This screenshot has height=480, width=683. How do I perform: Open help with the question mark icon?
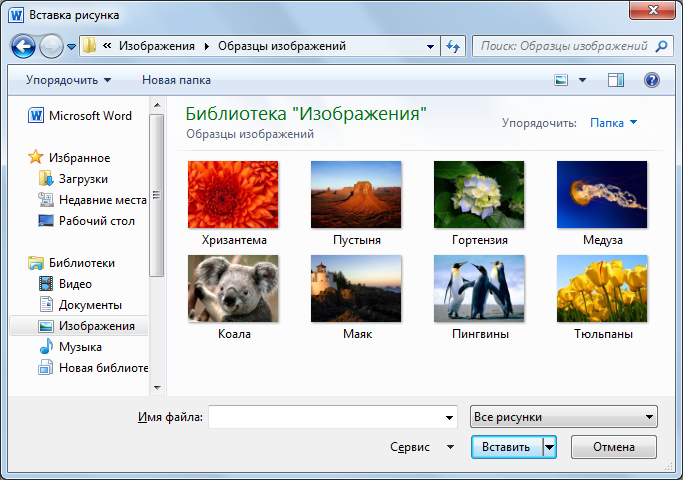click(652, 80)
